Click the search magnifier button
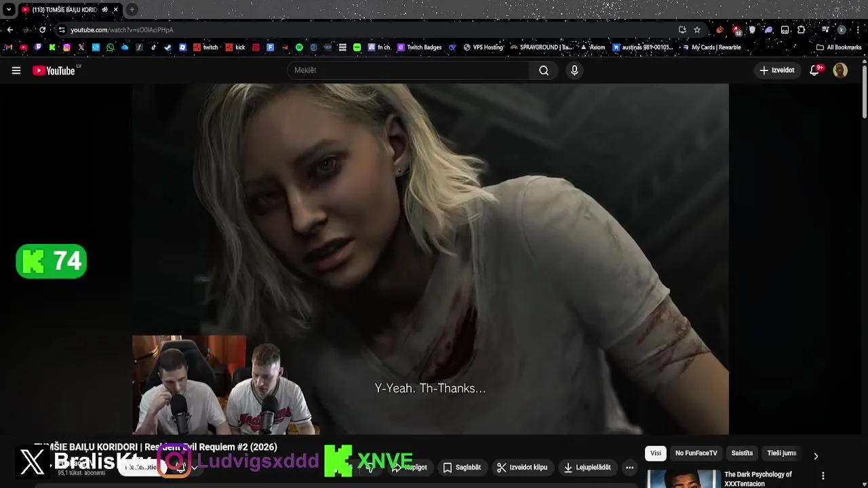 click(544, 70)
